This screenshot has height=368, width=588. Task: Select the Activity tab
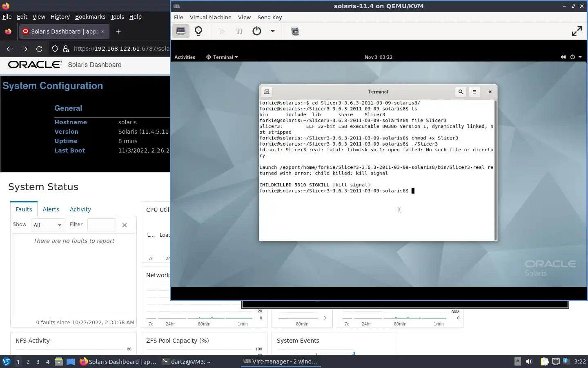pyautogui.click(x=80, y=209)
